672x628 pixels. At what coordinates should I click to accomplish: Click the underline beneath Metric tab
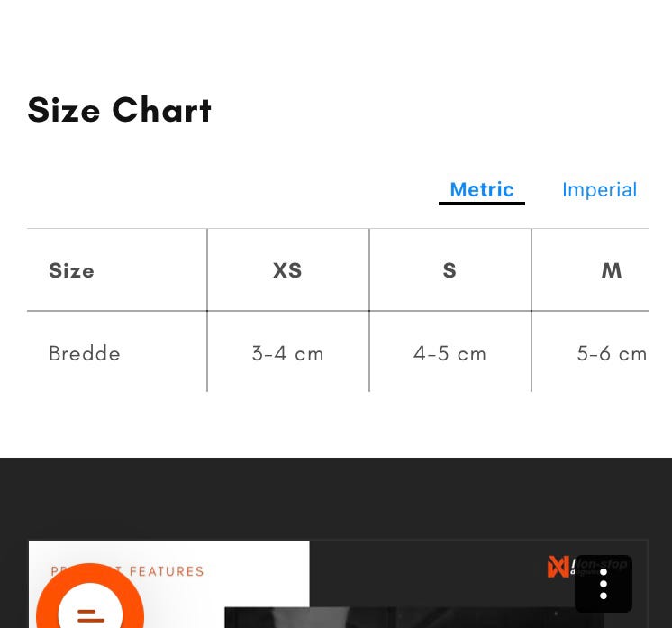482,204
